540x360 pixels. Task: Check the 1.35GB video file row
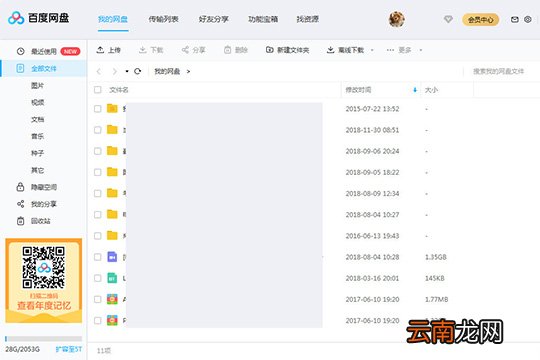98,257
